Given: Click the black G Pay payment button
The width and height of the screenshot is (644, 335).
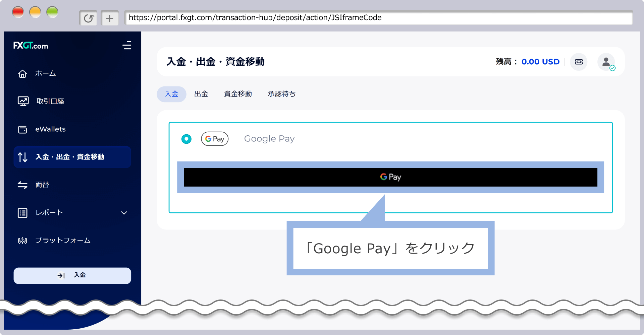Looking at the screenshot, I should (x=390, y=177).
